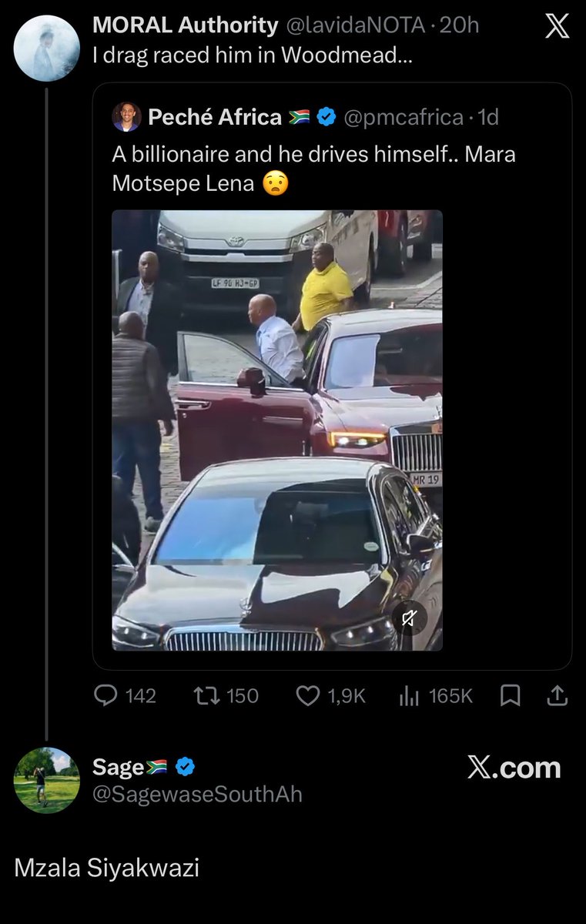View post analytics with the 165K bar icon
The width and height of the screenshot is (586, 924).
[x=409, y=696]
